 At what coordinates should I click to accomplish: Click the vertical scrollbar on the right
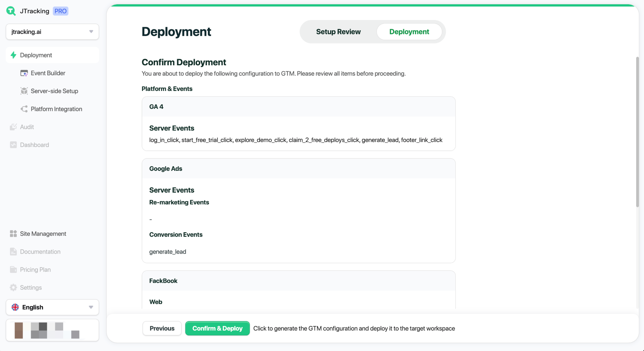tap(637, 132)
